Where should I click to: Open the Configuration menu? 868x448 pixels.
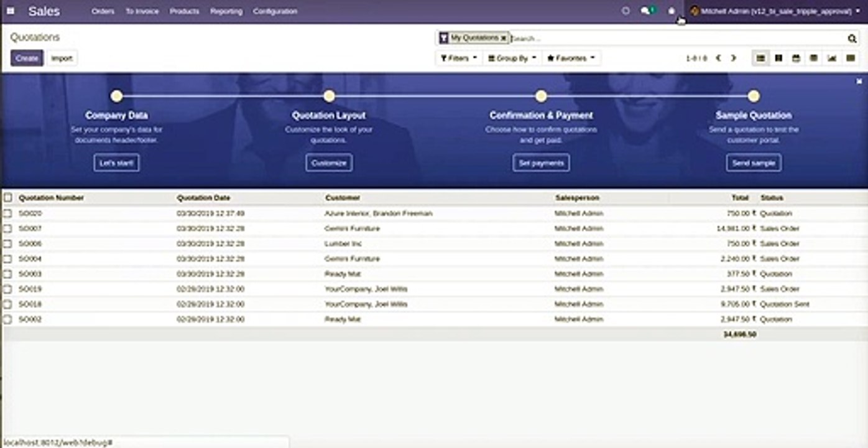pyautogui.click(x=275, y=11)
